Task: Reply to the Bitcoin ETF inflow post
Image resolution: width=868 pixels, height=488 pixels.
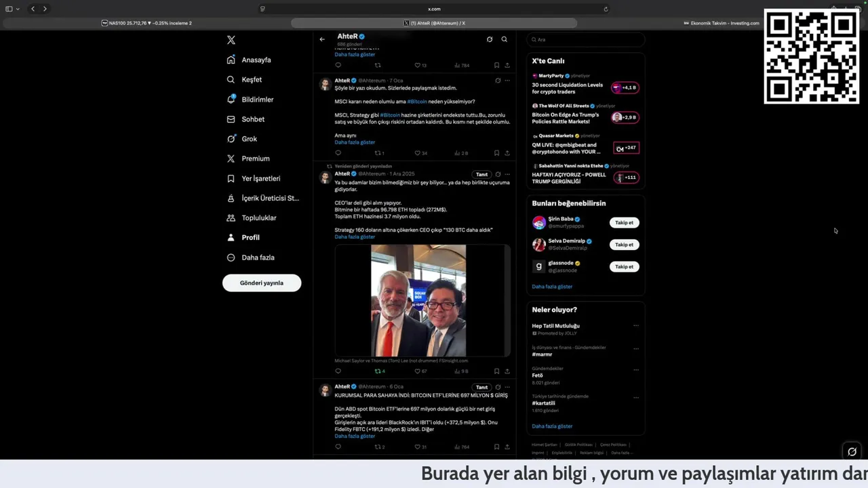Action: point(338,447)
